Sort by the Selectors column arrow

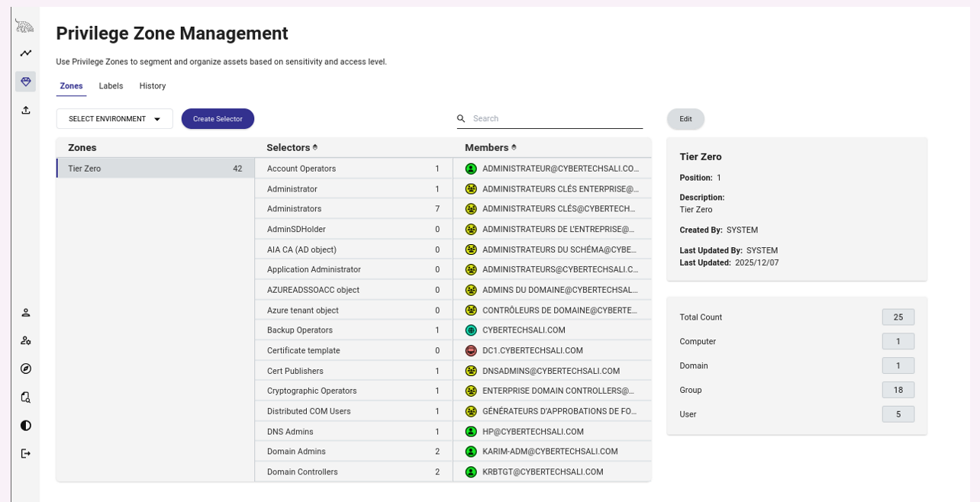[x=315, y=147]
